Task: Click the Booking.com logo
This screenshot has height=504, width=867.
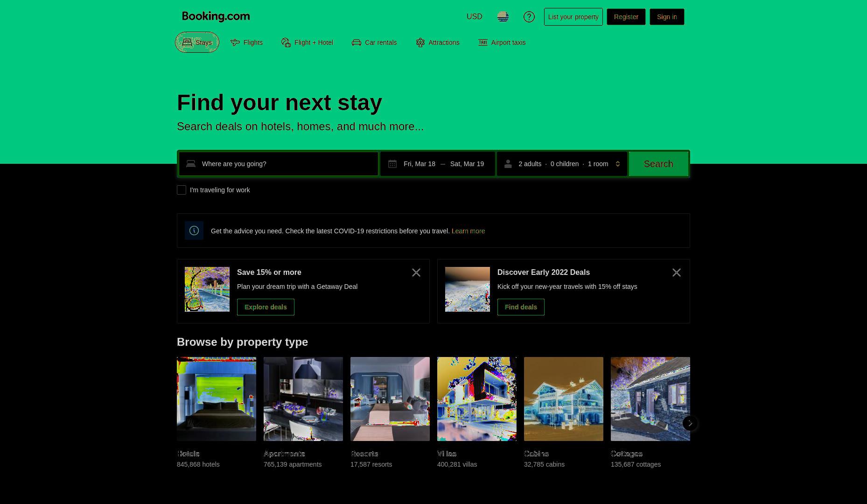Action: (x=216, y=16)
